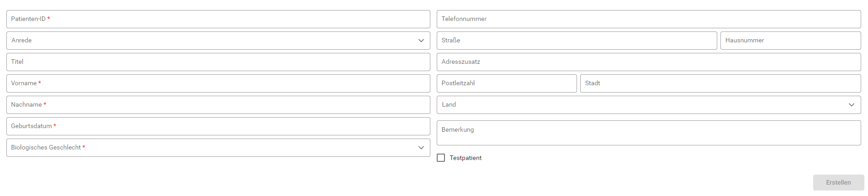868x196 pixels.
Task: Focus the Patienten-ID input field
Action: coord(218,19)
